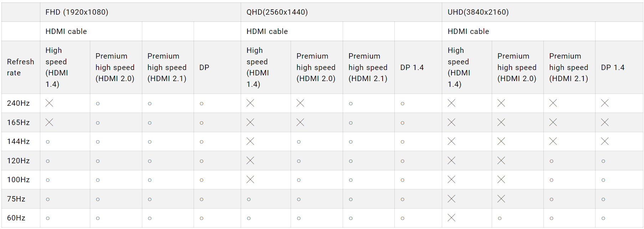Click the cross for UHD HDMI 2.1 at 240Hz
Screen dimensions: 644x229
coord(553,103)
